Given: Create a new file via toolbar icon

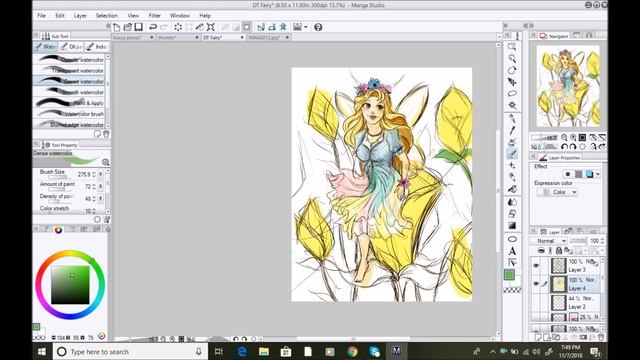Looking at the screenshot, I should 117,27.
